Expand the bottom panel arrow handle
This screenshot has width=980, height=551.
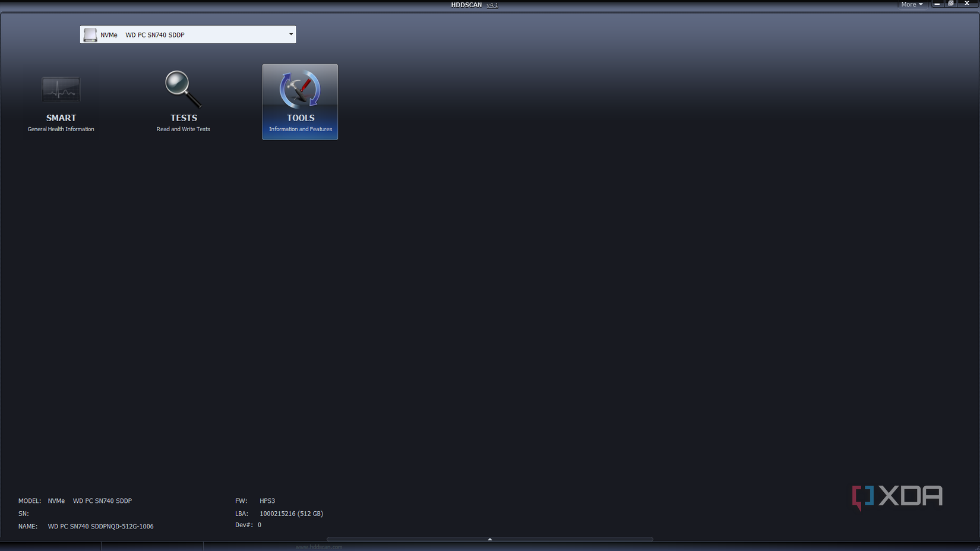tap(490, 539)
